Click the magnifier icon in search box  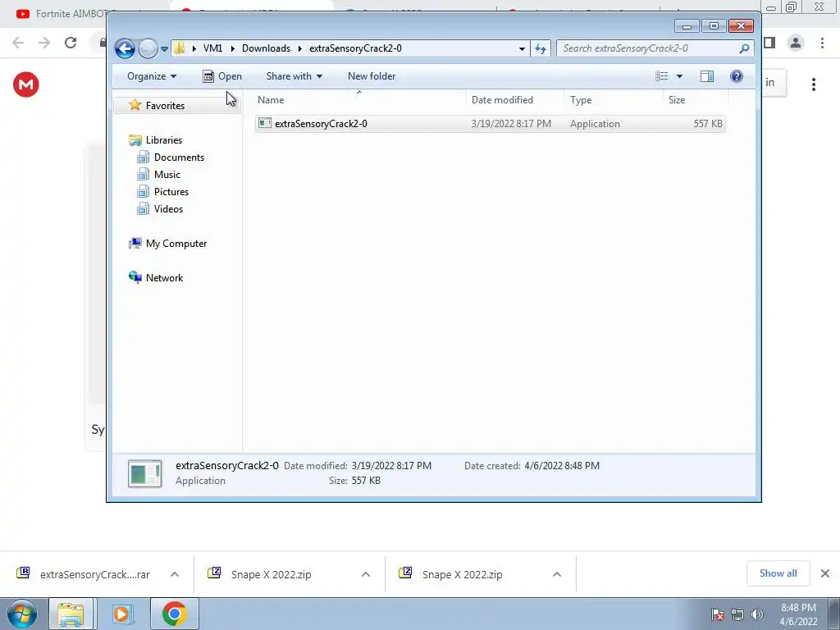point(744,48)
